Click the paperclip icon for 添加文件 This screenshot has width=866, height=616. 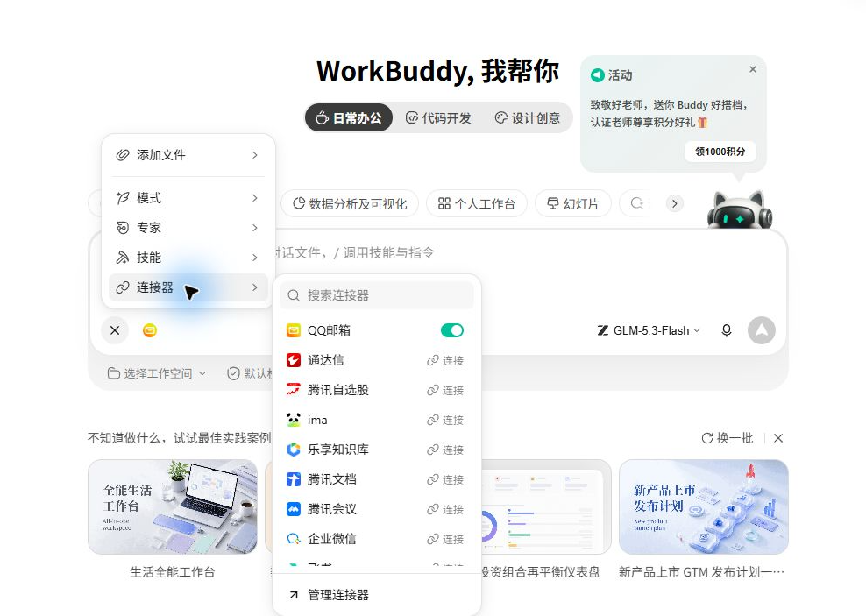pos(123,155)
